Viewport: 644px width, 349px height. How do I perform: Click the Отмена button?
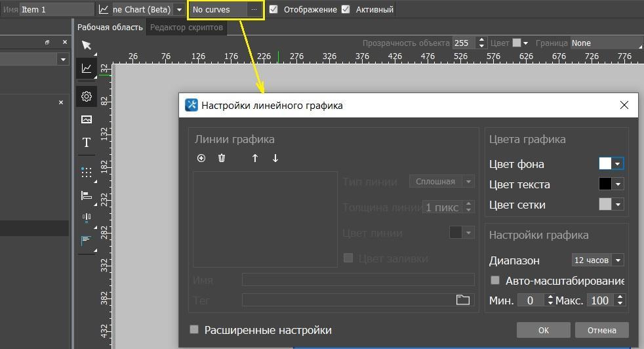click(601, 330)
